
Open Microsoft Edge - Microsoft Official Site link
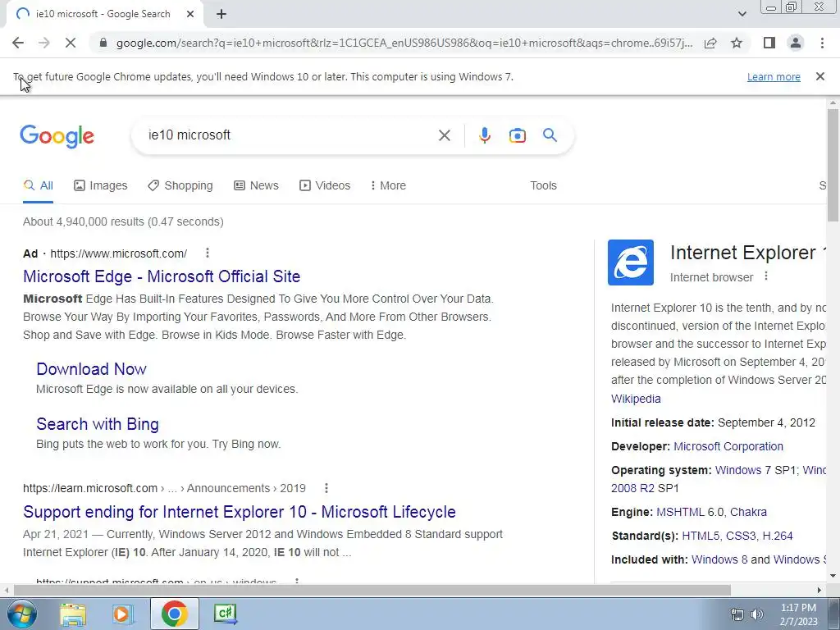(x=162, y=276)
